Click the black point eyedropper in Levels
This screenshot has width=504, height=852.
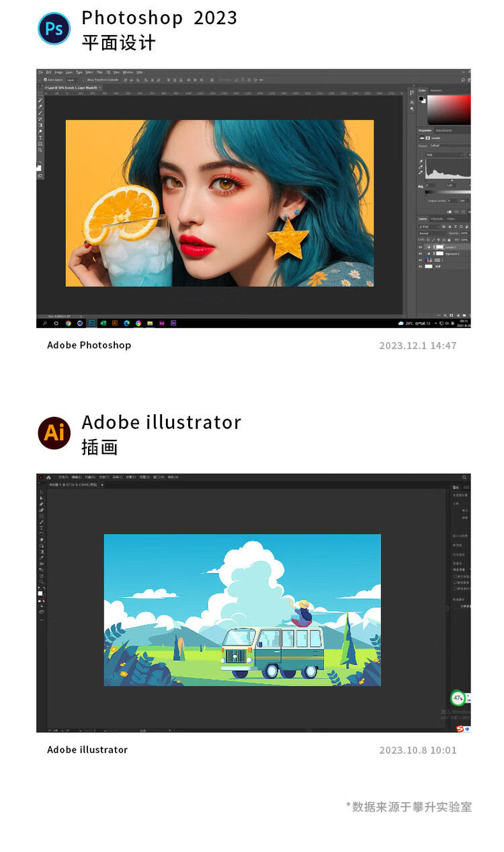[422, 161]
